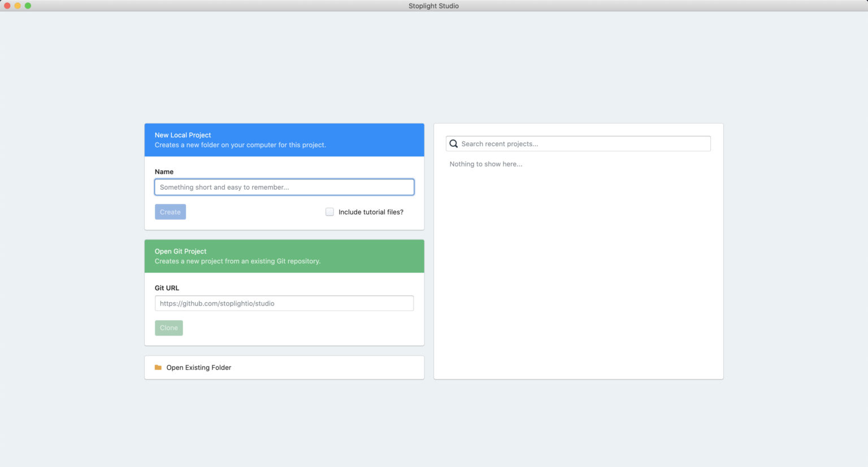Click the Nothing to show here message
Screen dimensions: 868x467
point(485,164)
